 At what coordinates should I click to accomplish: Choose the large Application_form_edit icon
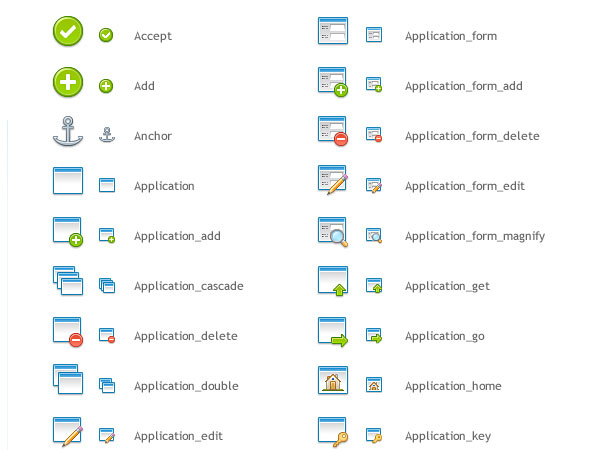[333, 180]
